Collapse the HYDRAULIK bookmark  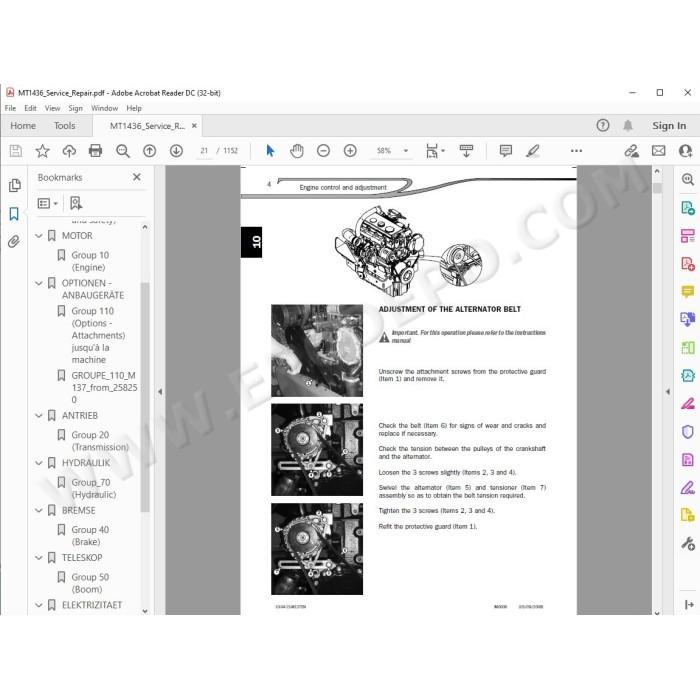click(x=39, y=463)
